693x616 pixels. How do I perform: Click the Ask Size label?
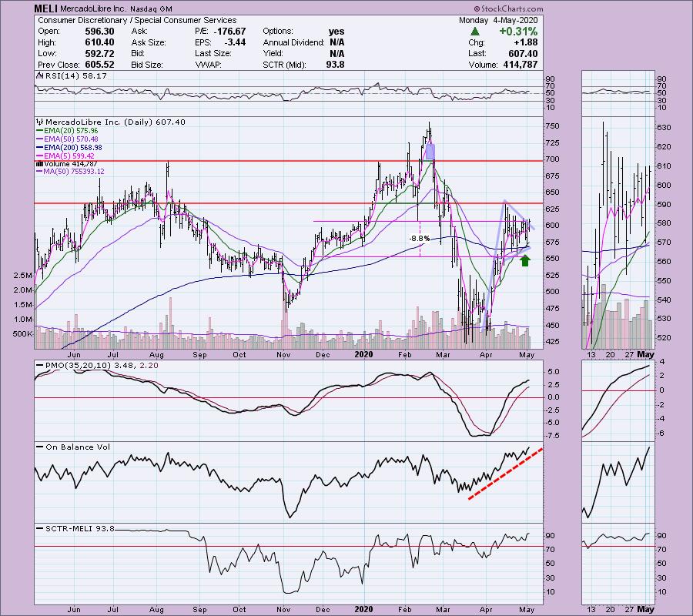[149, 42]
